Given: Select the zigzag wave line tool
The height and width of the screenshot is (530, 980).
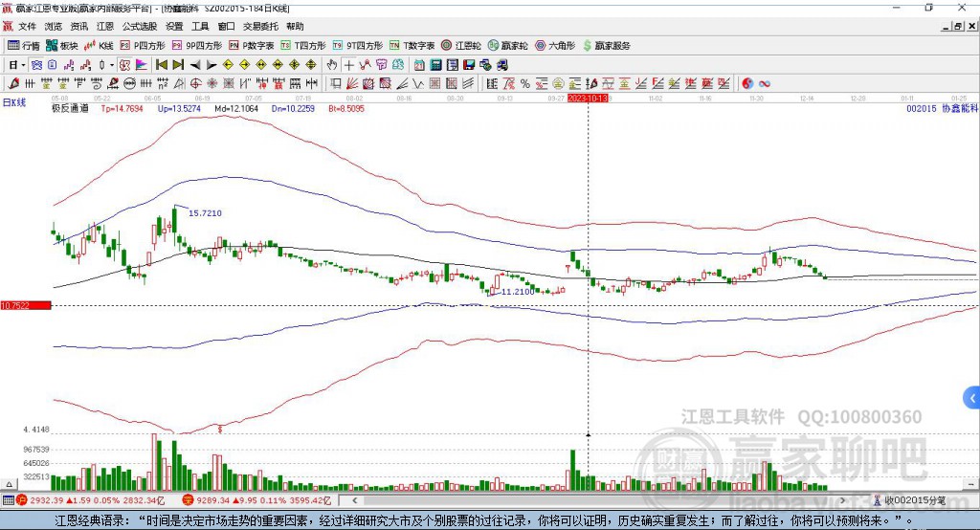Looking at the screenshot, I should (x=418, y=83).
